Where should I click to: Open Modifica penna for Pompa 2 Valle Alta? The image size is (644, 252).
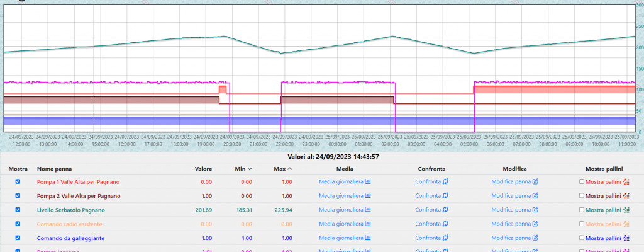[x=514, y=195]
